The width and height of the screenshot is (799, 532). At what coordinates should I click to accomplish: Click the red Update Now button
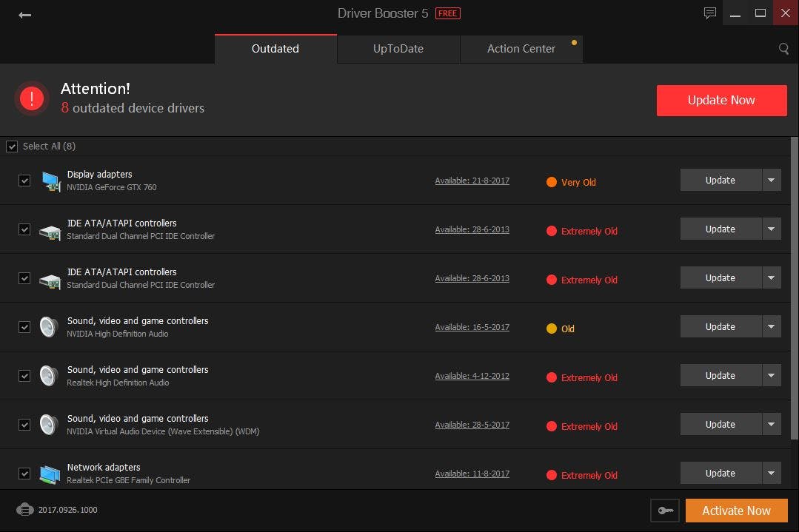[x=721, y=101]
